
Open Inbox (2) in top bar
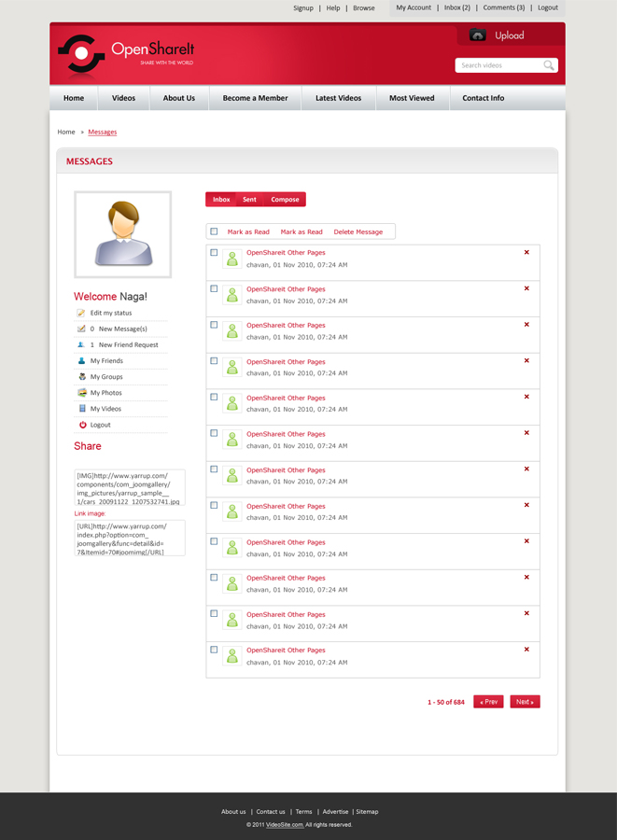click(x=456, y=7)
